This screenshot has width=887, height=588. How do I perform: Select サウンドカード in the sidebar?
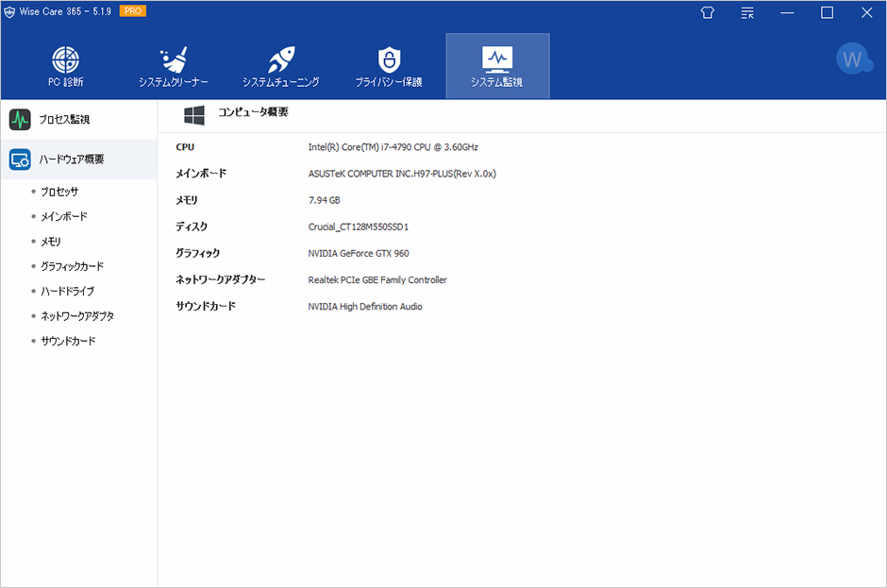point(68,341)
